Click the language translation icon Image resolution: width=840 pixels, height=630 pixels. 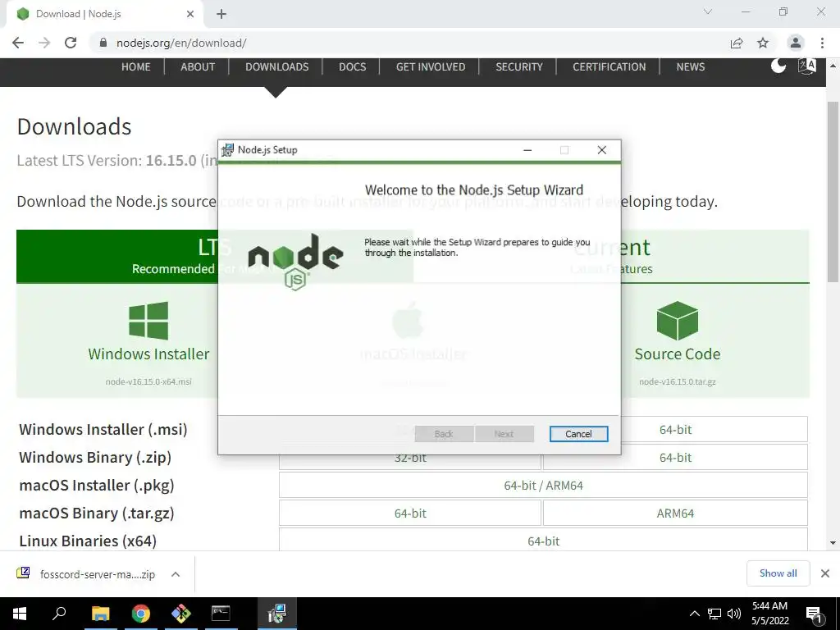807,66
